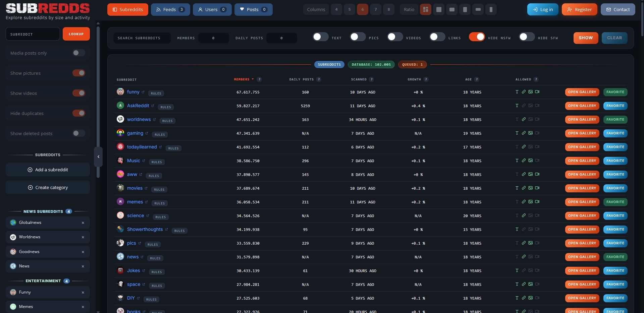Click the help icon beside Growth header
644x313 pixels.
[426, 79]
